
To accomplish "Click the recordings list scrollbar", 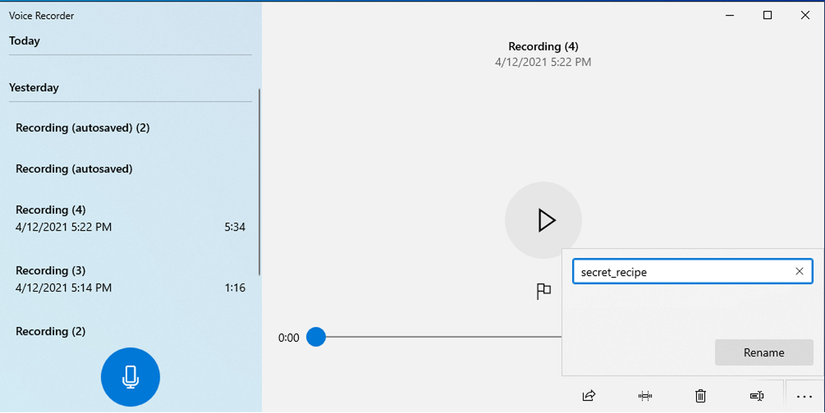I will (x=259, y=182).
